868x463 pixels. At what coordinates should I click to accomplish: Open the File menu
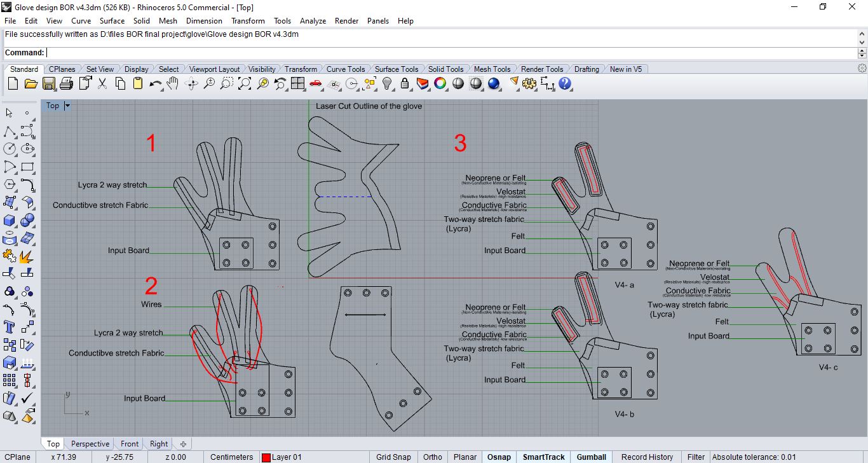click(10, 21)
